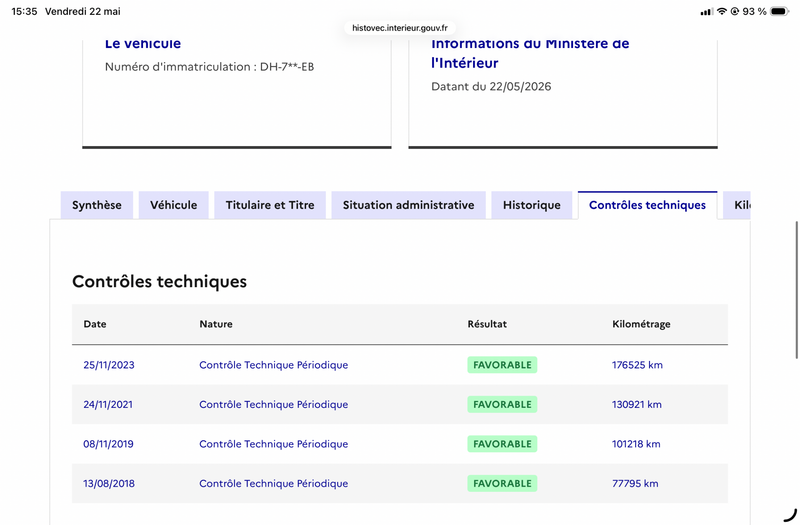
Task: Tap the orientation lock status icon
Action: (735, 11)
